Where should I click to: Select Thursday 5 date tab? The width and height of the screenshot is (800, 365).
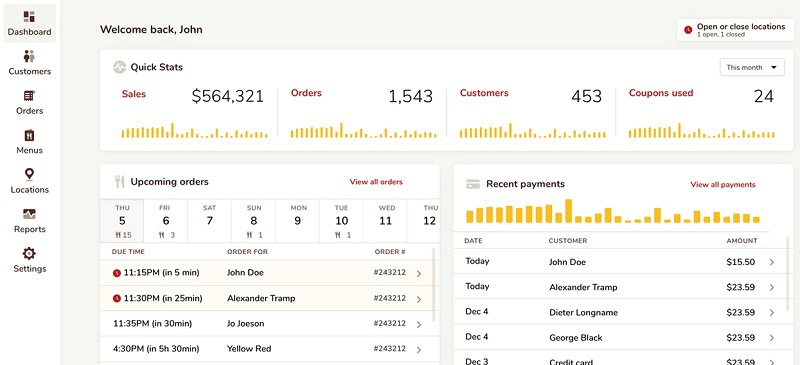(122, 221)
